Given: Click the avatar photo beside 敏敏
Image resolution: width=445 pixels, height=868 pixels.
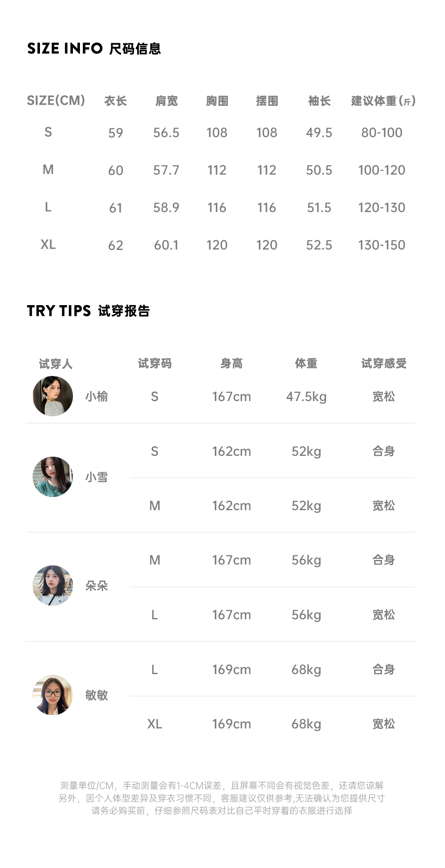Looking at the screenshot, I should pos(53,695).
